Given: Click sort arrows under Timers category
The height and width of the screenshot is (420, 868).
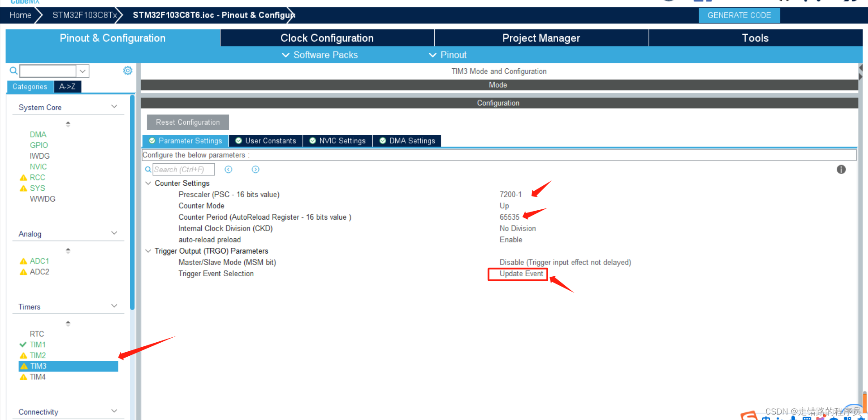Looking at the screenshot, I should (x=68, y=323).
